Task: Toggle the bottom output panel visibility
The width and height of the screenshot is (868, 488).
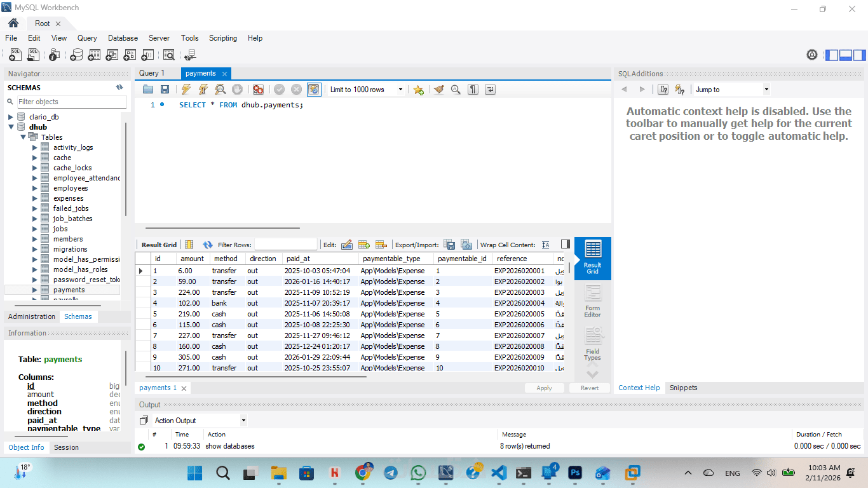Action: 845,55
